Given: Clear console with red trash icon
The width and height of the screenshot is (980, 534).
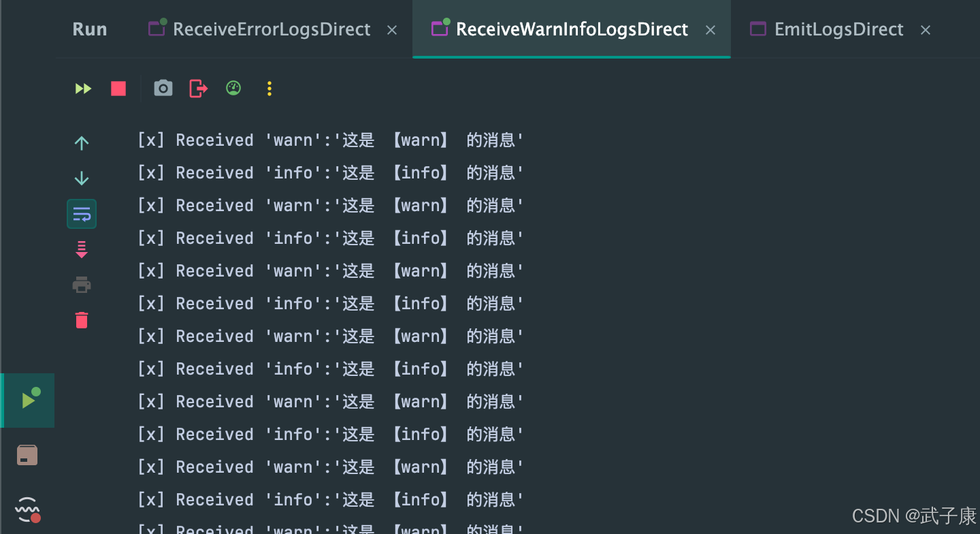Looking at the screenshot, I should (82, 320).
